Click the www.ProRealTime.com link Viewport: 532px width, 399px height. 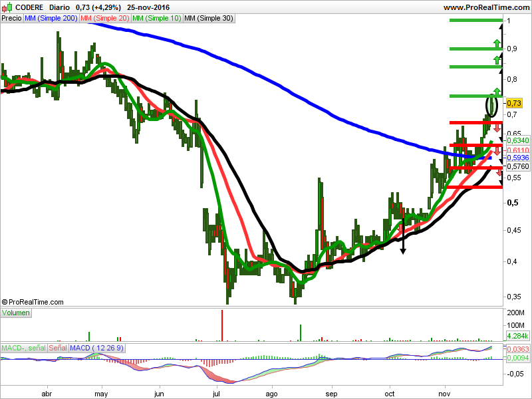click(487, 7)
